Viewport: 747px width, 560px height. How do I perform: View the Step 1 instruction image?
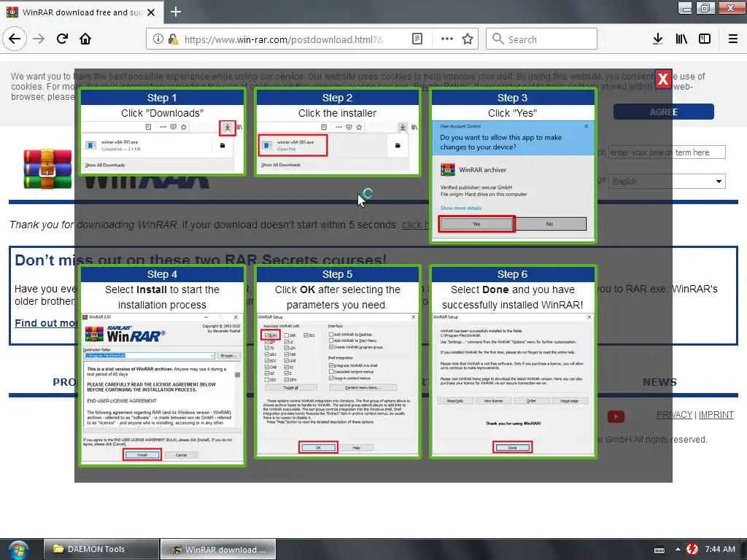coord(162,132)
